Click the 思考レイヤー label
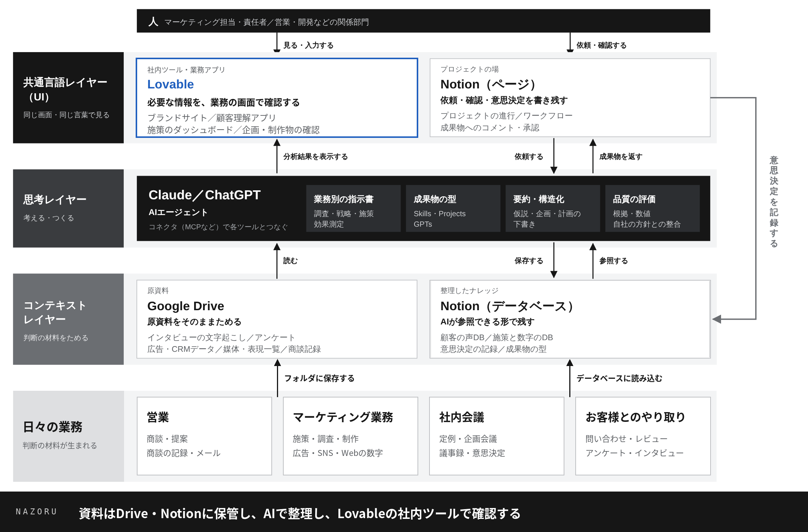The width and height of the screenshot is (808, 532). tap(55, 199)
